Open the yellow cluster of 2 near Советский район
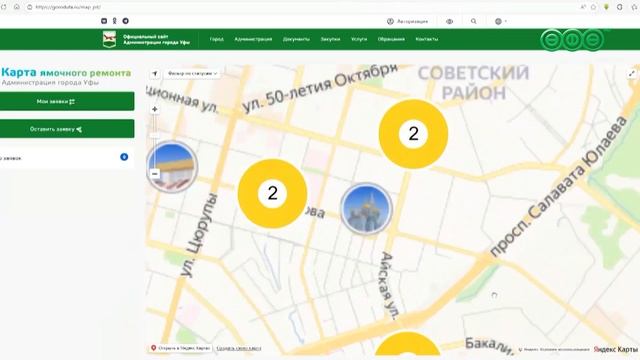 click(x=413, y=134)
